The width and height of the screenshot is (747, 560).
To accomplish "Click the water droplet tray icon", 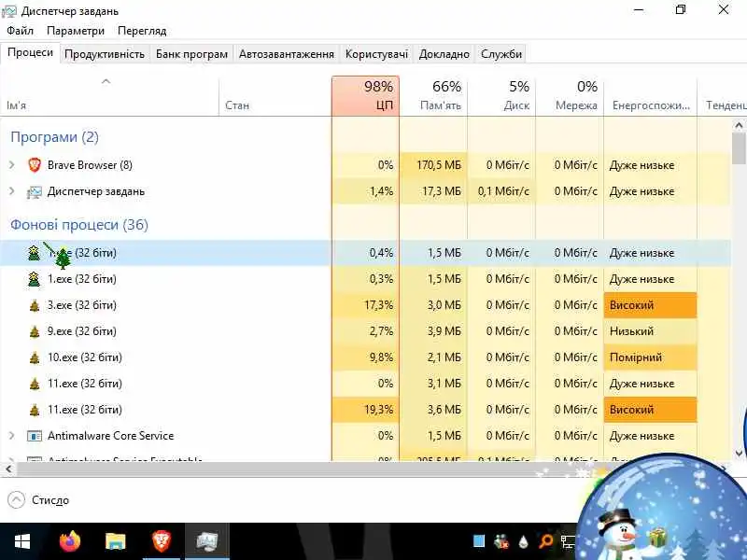I will pos(523,541).
